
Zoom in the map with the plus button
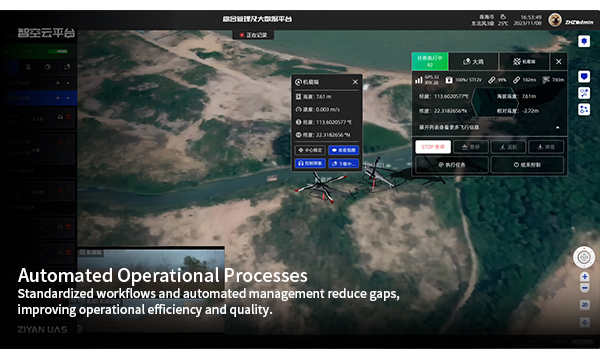pos(584,277)
